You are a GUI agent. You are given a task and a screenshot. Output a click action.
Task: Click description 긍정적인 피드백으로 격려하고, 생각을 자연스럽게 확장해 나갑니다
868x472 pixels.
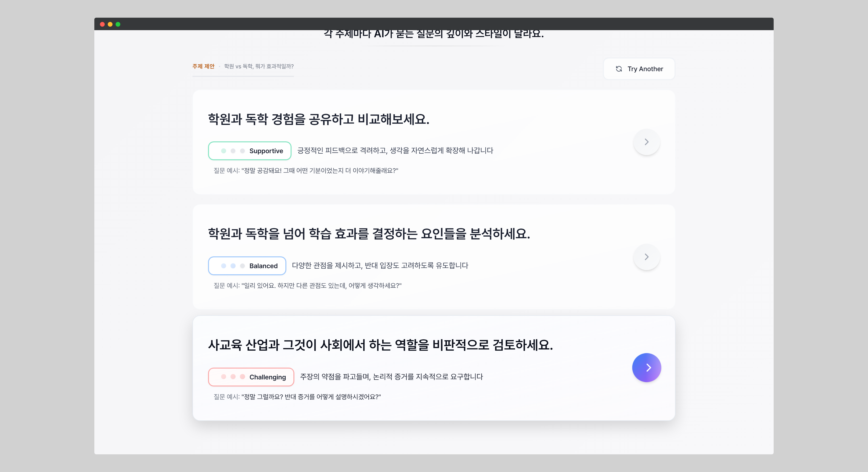point(395,151)
